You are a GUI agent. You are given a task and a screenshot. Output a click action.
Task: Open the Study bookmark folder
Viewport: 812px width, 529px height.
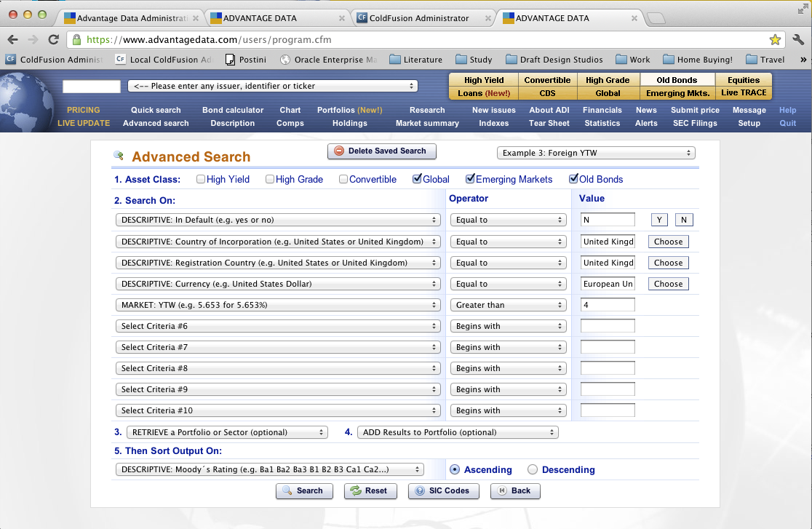[474, 60]
